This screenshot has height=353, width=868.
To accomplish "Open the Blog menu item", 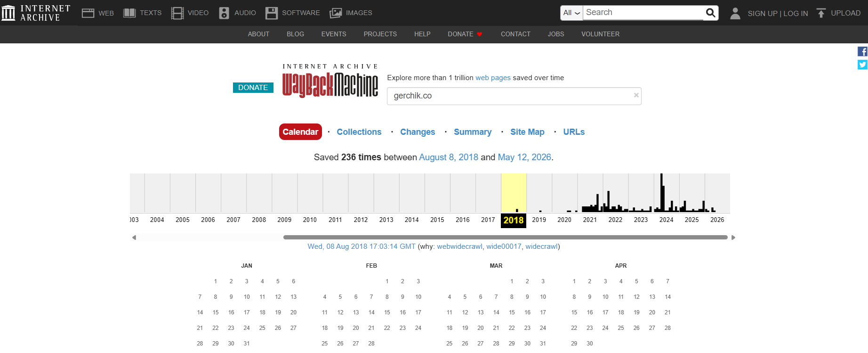I will coord(295,34).
